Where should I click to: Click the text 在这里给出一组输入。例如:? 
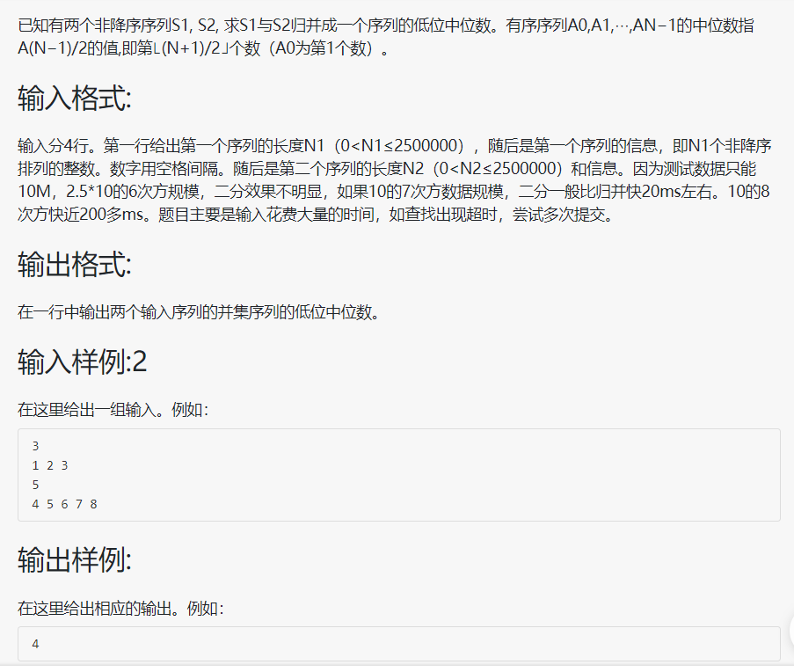pos(113,409)
